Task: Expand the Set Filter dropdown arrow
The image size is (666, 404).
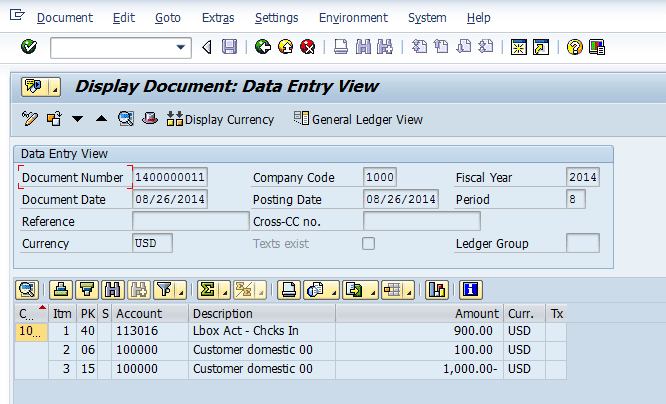Action: click(180, 290)
